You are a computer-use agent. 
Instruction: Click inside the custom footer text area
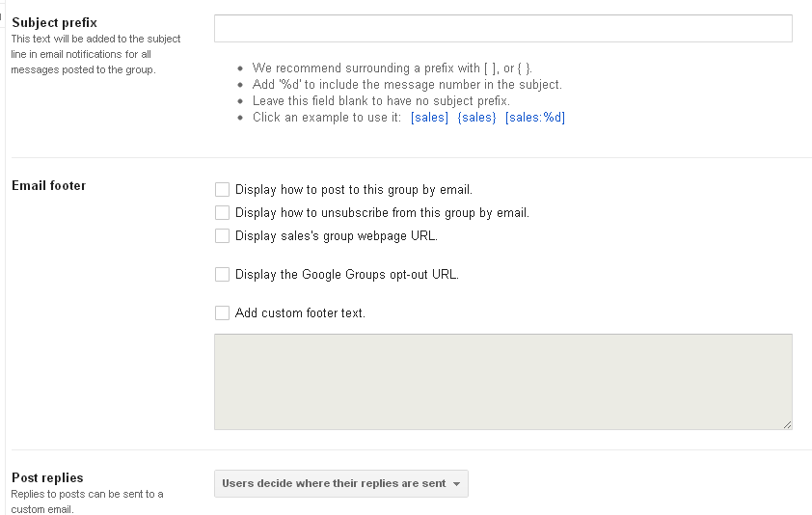click(502, 381)
